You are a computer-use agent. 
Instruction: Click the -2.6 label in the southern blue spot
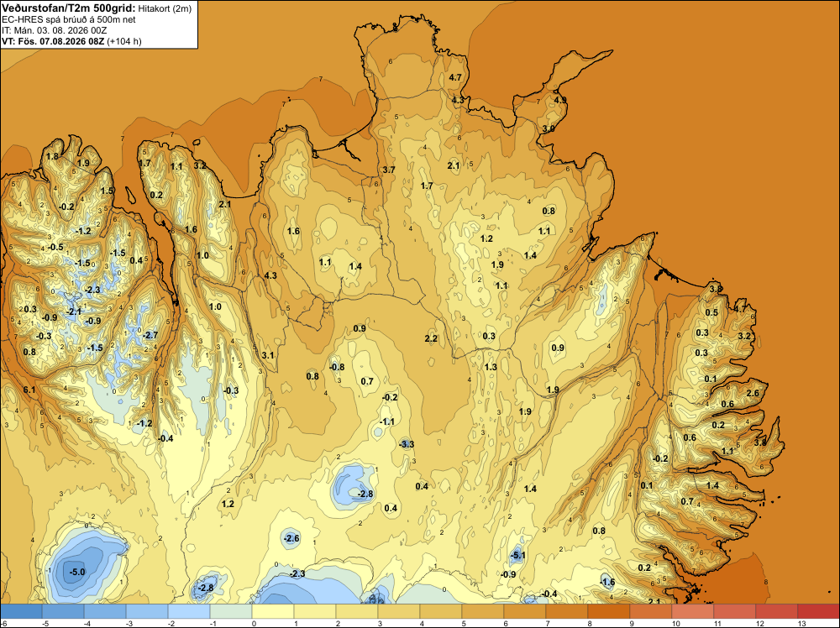(291, 538)
